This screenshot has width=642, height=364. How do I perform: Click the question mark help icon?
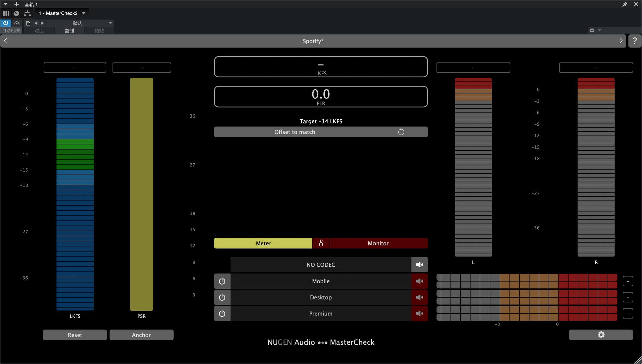[x=634, y=41]
